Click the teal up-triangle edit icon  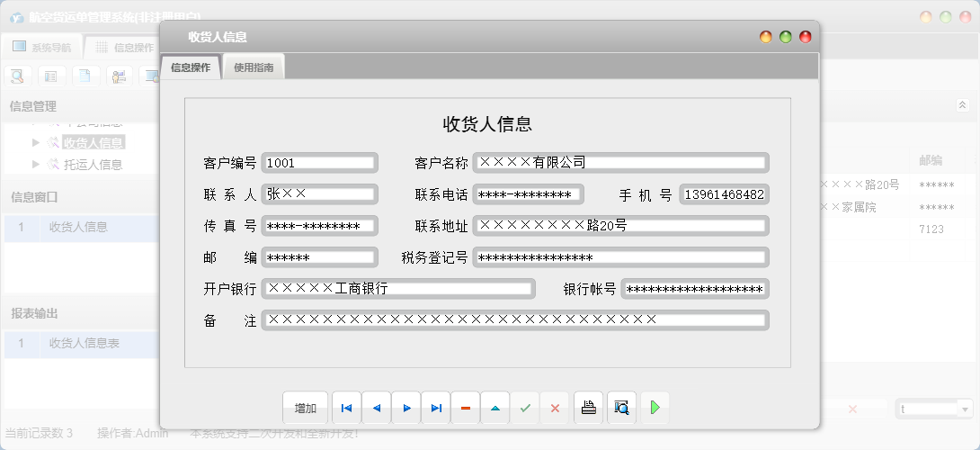click(x=495, y=408)
